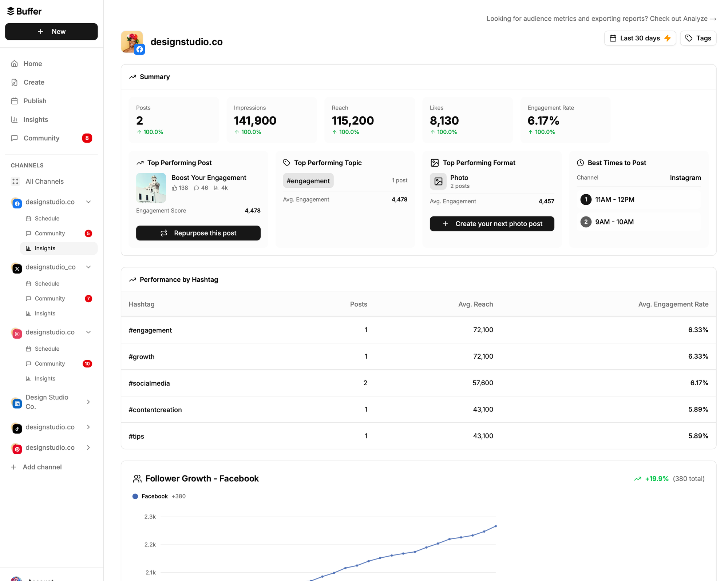This screenshot has width=728, height=581.
Task: Click Create your next photo post
Action: coord(491,224)
